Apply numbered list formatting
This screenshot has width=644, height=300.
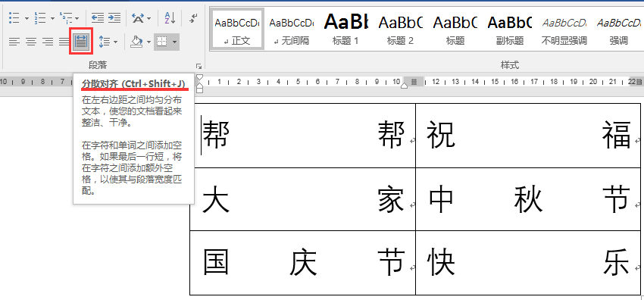pos(40,17)
